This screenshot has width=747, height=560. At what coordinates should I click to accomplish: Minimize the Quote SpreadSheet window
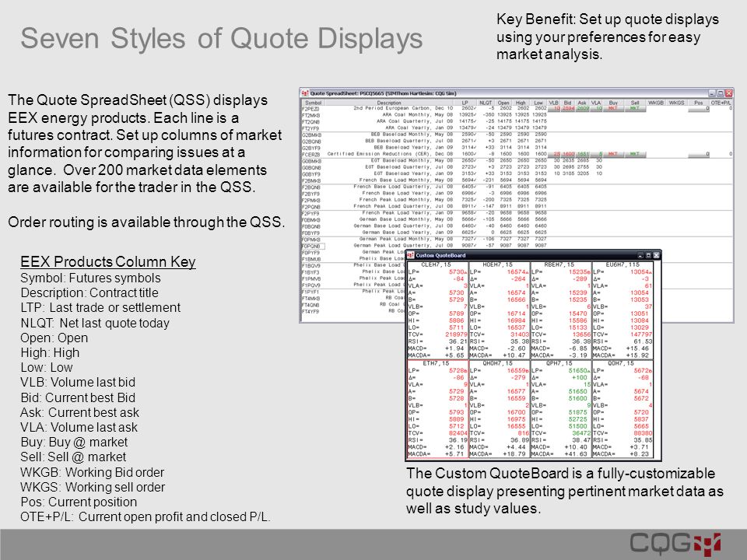[712, 93]
